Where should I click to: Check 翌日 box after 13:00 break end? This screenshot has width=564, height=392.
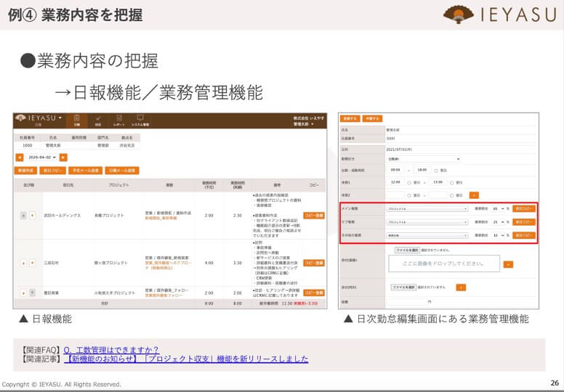(x=452, y=182)
